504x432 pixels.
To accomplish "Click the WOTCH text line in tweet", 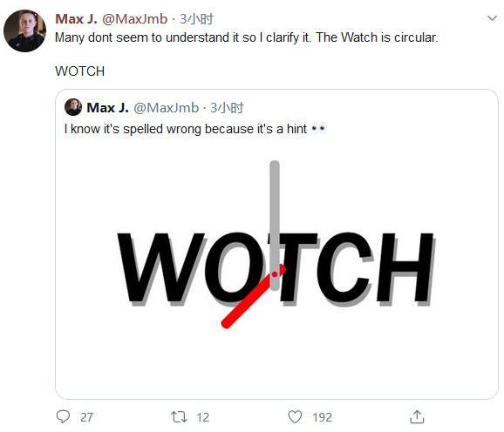I will click(79, 71).
